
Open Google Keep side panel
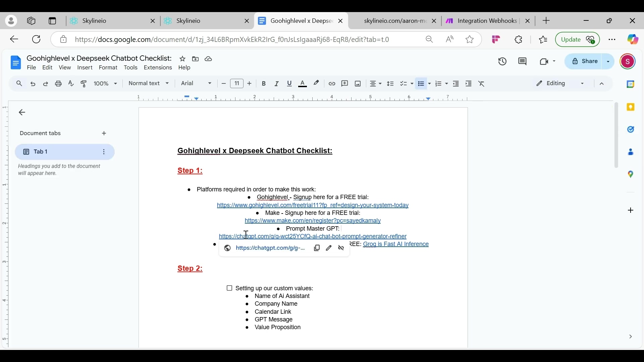tap(631, 107)
